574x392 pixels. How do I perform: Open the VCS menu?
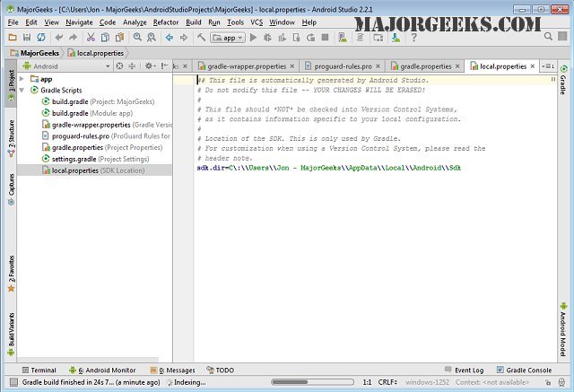click(257, 22)
